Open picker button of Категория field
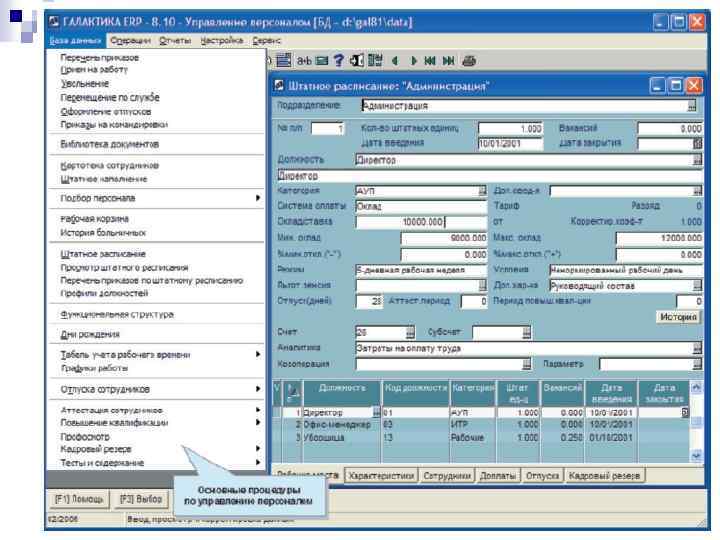Screen dimensions: 720x540 pyautogui.click(x=482, y=191)
